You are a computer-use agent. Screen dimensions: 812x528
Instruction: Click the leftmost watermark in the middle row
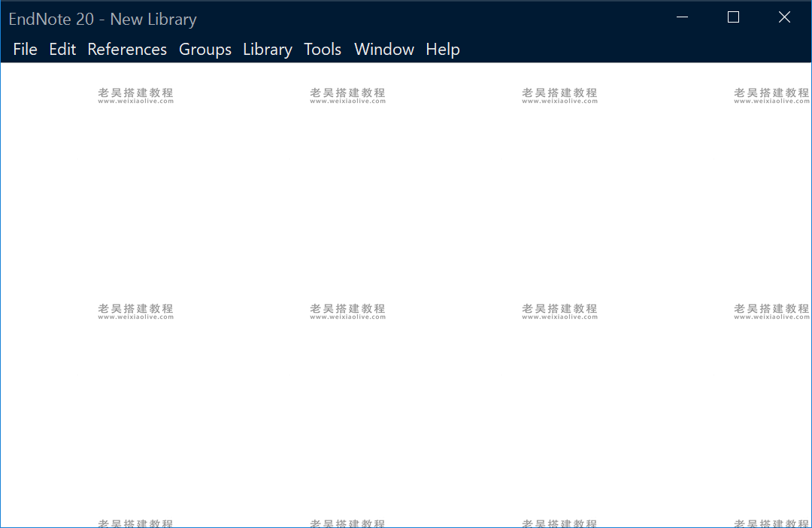(135, 311)
